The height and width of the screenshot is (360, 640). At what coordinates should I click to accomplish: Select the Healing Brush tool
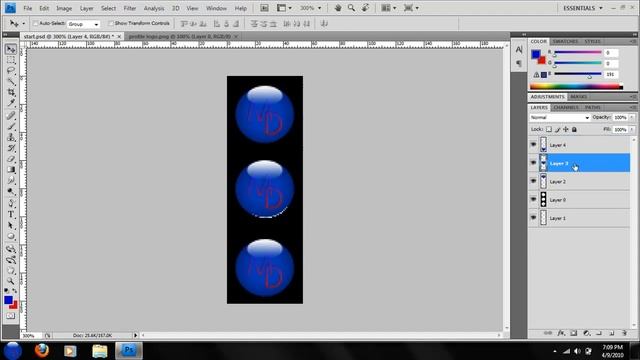pyautogui.click(x=11, y=116)
